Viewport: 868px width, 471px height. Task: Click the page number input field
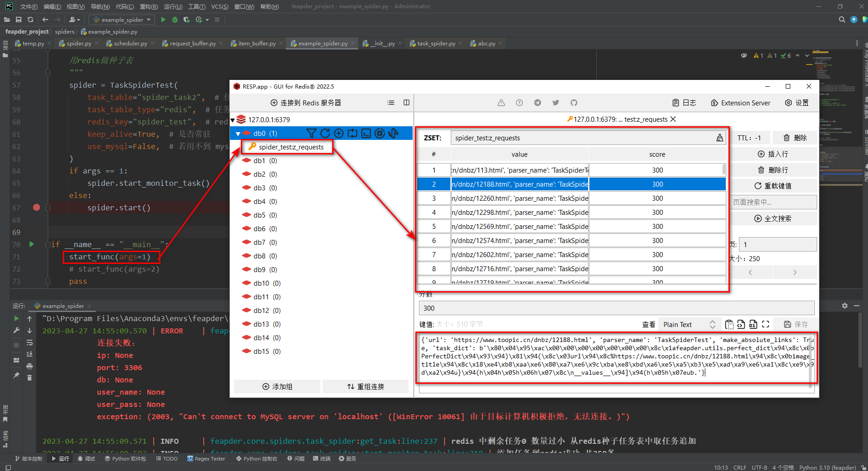tap(777, 244)
